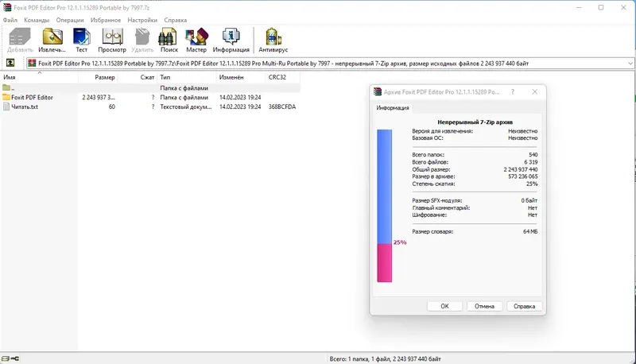Click the Непрерывный 7-Zip архив heading
Viewport: 636px width, 364px height.
point(475,122)
